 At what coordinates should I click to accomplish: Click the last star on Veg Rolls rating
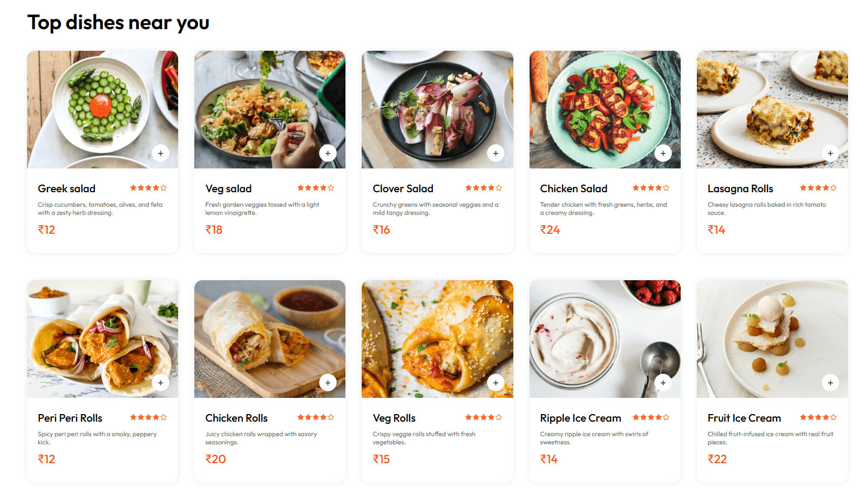(x=499, y=417)
